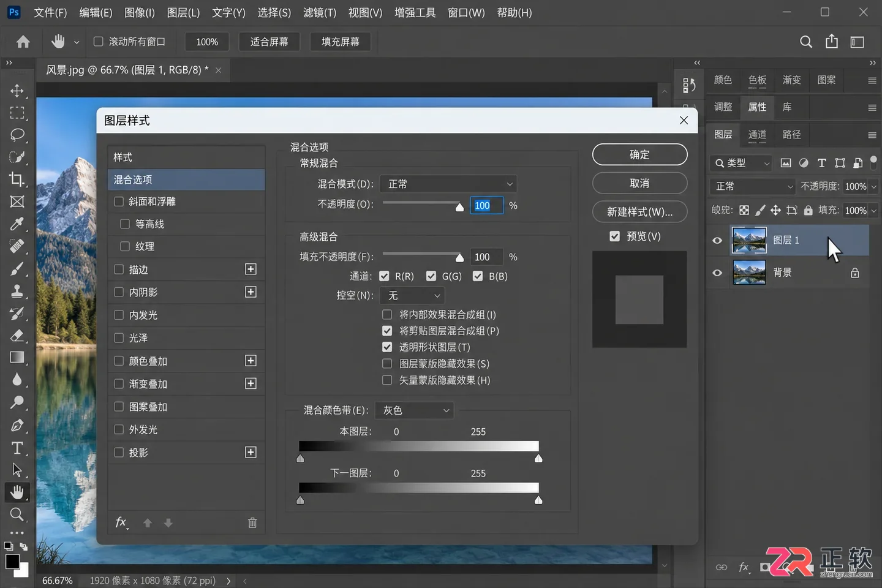Toggle the 预览(V) checkbox
The width and height of the screenshot is (882, 588).
coord(615,236)
